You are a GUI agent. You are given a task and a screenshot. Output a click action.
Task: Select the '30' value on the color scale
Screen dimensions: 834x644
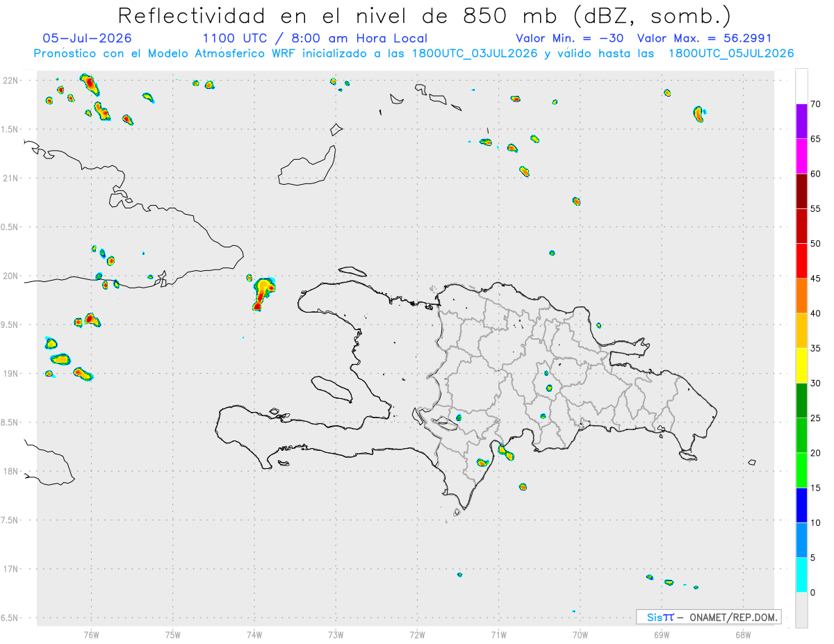(815, 383)
